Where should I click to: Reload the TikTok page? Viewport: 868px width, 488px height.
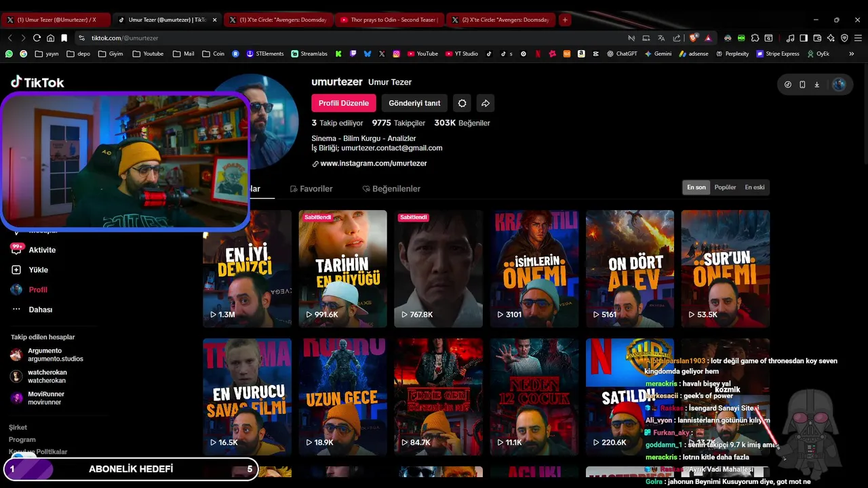coord(37,38)
